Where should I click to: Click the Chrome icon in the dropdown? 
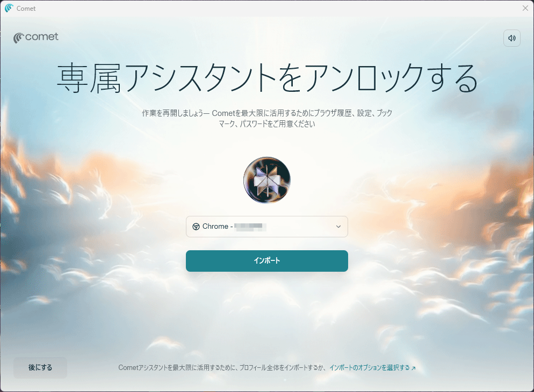(196, 227)
